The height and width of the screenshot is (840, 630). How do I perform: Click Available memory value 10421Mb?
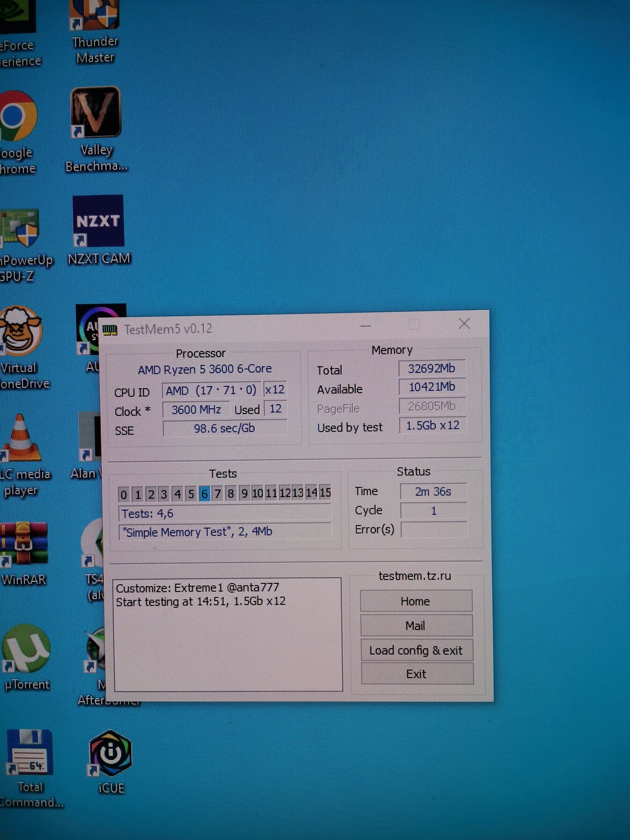coord(432,387)
